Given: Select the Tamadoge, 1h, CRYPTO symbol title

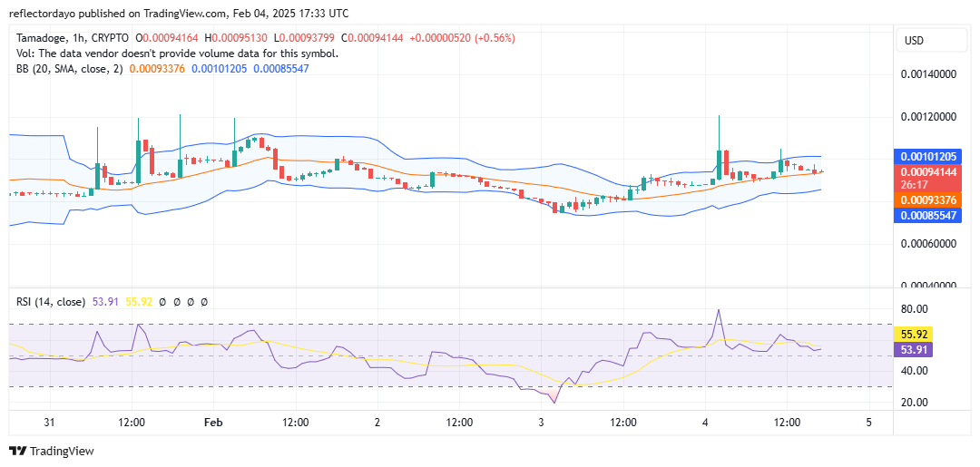Looking at the screenshot, I should (73, 38).
